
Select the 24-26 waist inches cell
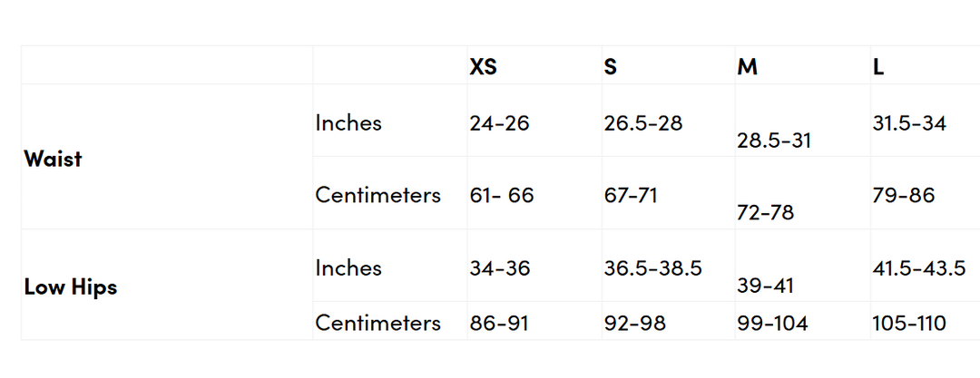click(x=499, y=122)
